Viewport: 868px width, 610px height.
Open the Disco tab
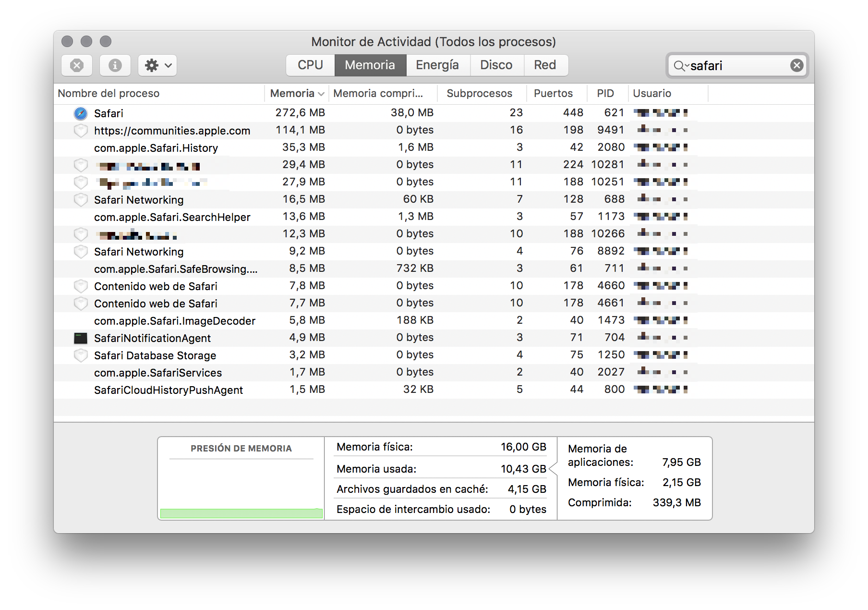click(496, 65)
